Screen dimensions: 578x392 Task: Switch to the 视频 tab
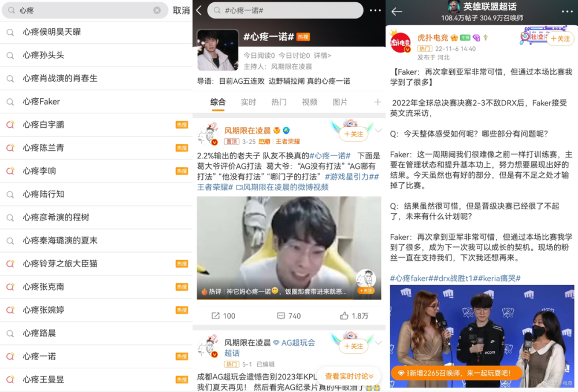(309, 102)
